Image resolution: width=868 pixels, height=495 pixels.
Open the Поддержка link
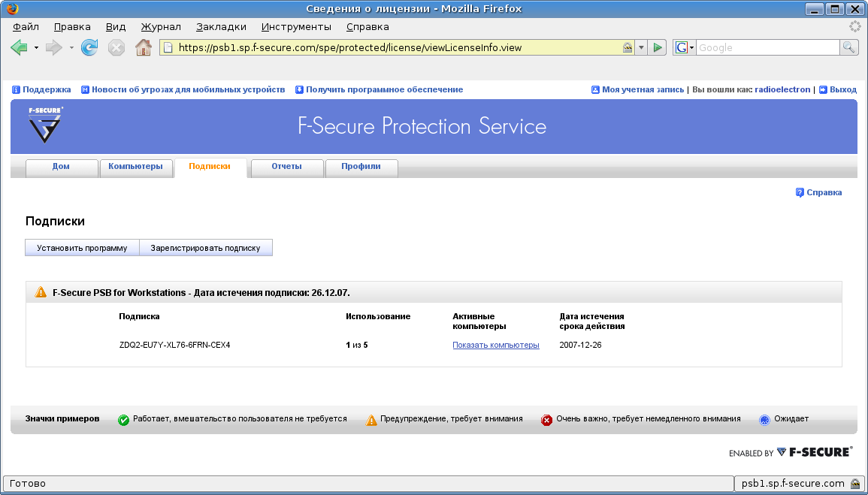47,89
